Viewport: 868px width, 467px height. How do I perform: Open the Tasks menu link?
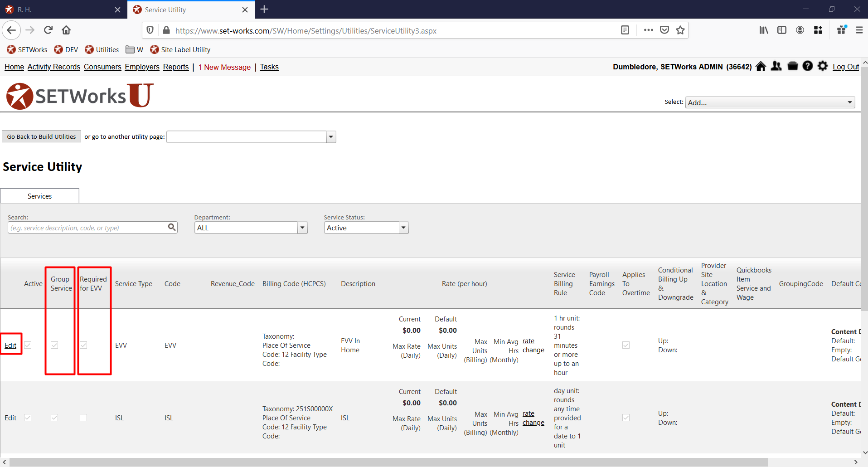269,67
